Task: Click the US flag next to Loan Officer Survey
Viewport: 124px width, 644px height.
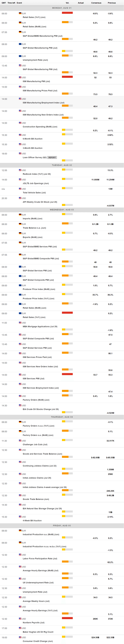Action: (20, 153)
